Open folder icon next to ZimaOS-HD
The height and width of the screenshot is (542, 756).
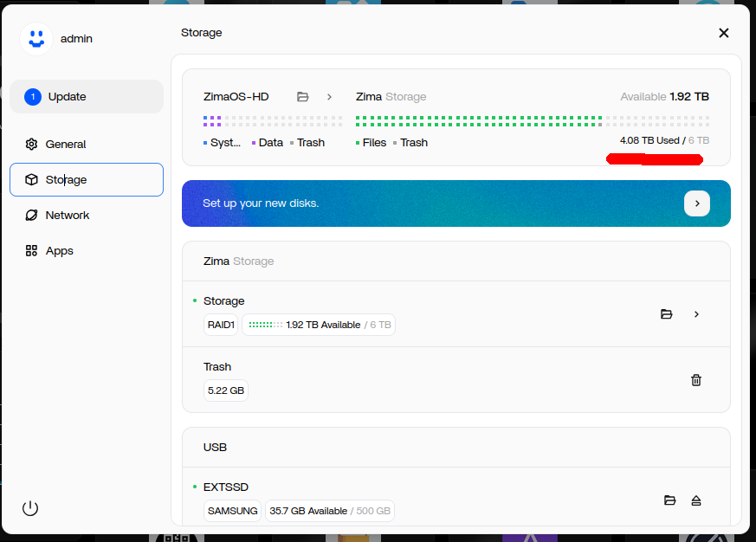pos(302,97)
